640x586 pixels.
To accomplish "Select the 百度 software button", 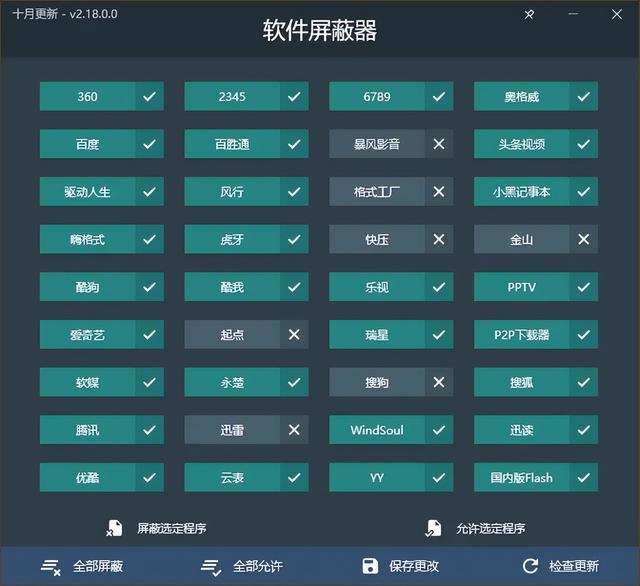I will coord(87,144).
